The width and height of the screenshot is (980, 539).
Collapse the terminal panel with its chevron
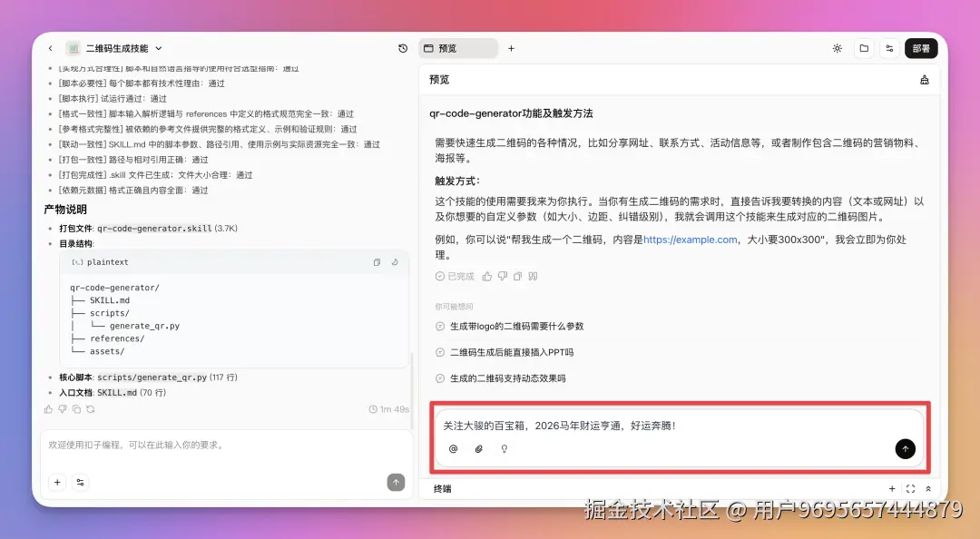(x=927, y=488)
